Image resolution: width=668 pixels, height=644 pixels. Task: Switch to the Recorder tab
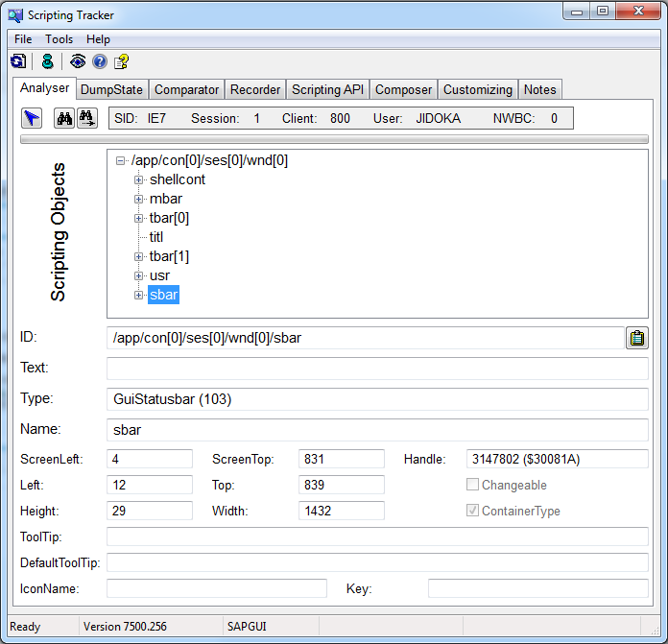tap(255, 89)
